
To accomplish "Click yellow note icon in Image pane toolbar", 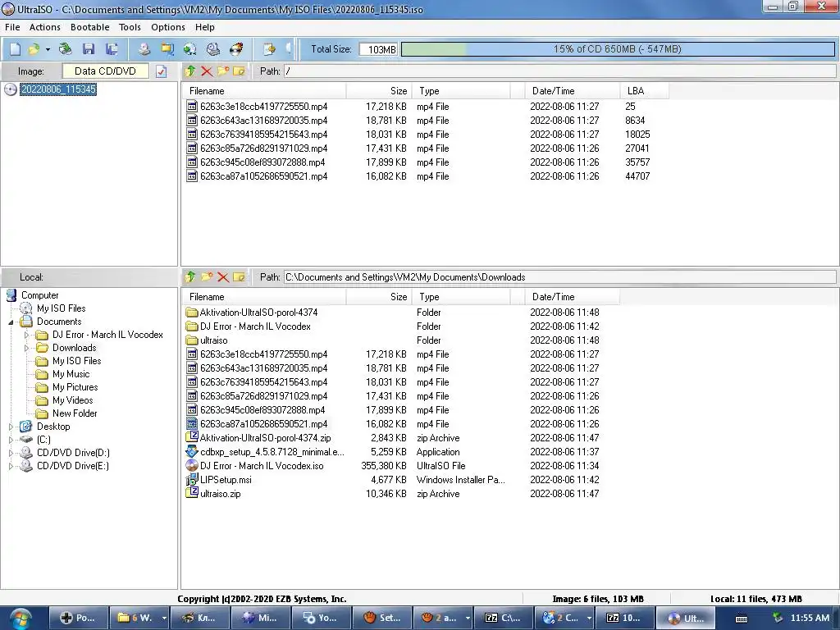I will (239, 71).
